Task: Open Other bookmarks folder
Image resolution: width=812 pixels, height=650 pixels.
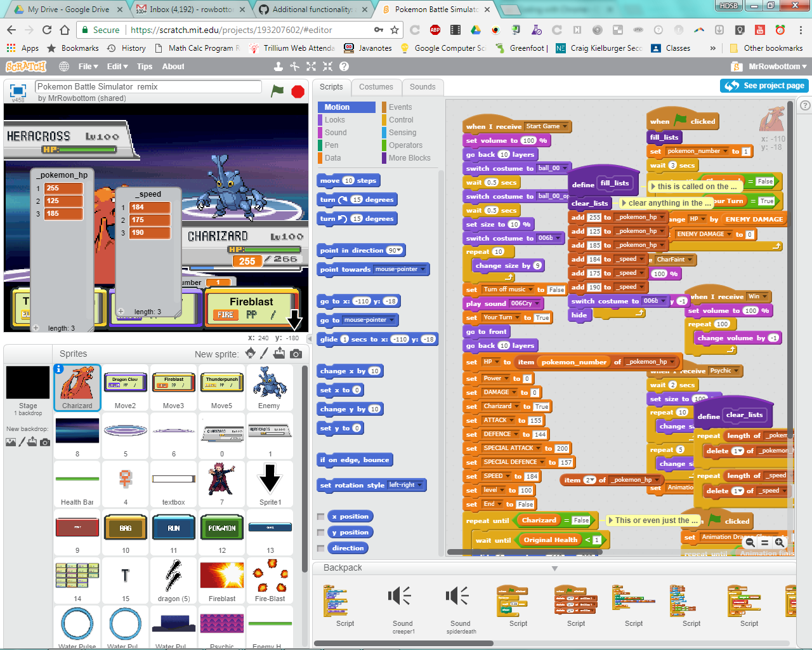Action: 766,48
